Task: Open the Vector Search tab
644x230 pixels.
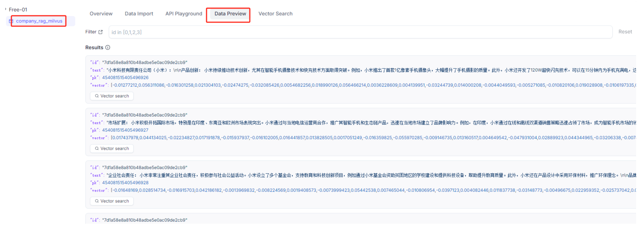Action: [x=275, y=14]
